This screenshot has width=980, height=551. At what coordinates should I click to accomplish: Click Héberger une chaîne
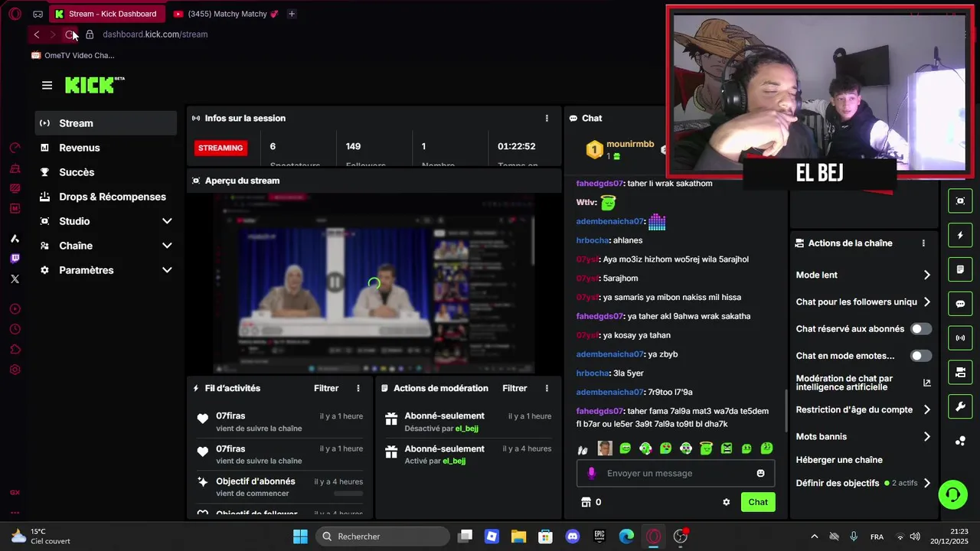(839, 461)
